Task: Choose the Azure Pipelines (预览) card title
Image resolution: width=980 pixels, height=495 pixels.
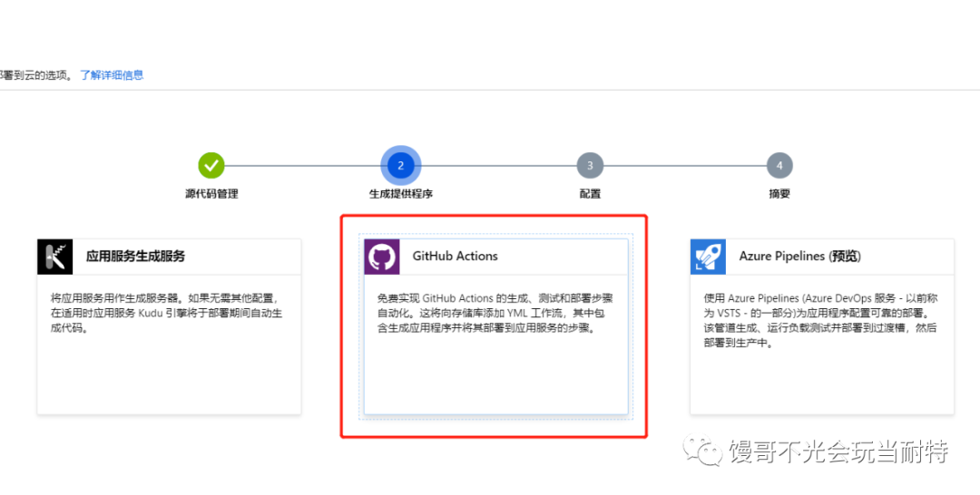Action: 800,257
